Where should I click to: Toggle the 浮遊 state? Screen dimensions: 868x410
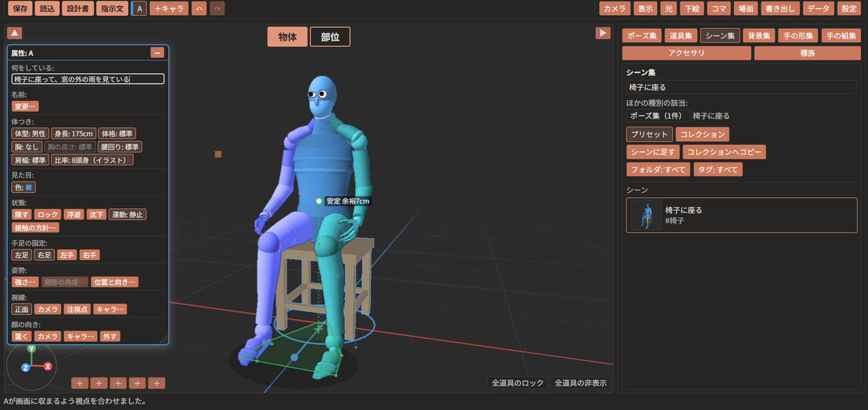[73, 215]
